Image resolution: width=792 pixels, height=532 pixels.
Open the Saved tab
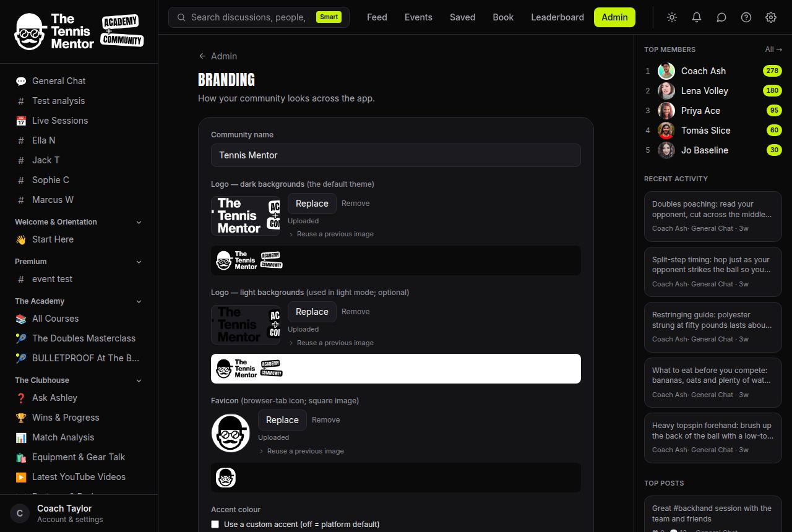(x=463, y=17)
